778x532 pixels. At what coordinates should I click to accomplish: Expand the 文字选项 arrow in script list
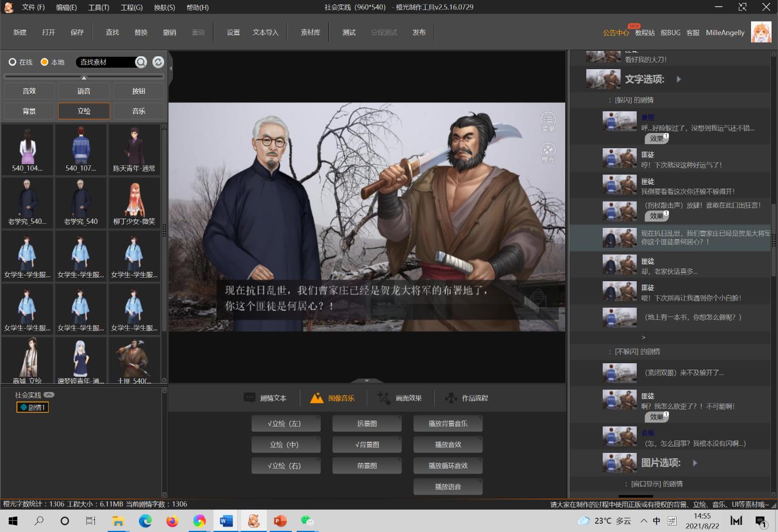click(x=679, y=79)
